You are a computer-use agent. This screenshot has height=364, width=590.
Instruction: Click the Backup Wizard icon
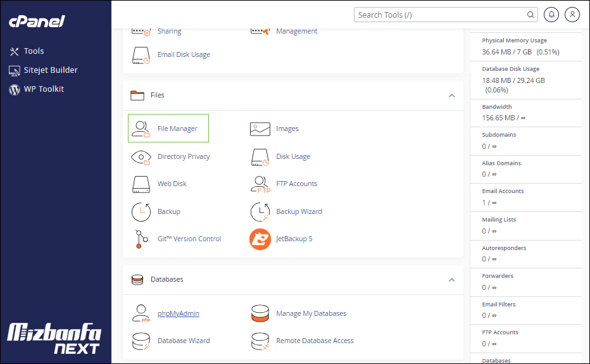click(x=260, y=211)
